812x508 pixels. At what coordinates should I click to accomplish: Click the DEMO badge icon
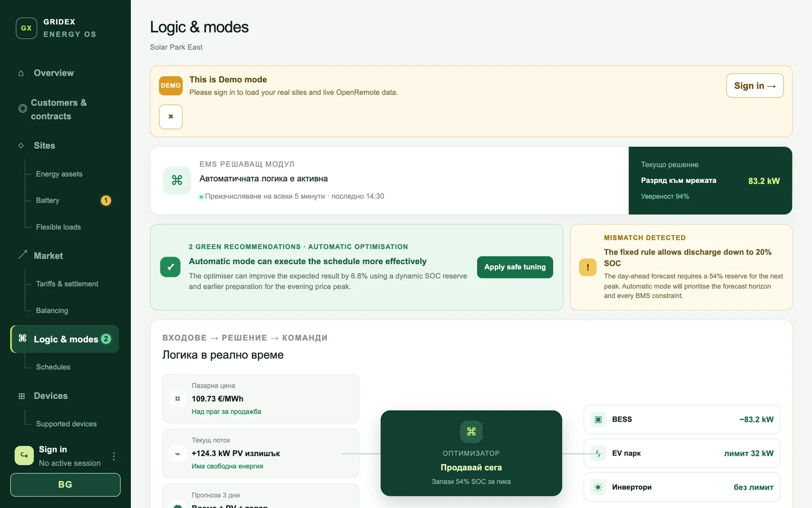pos(171,86)
